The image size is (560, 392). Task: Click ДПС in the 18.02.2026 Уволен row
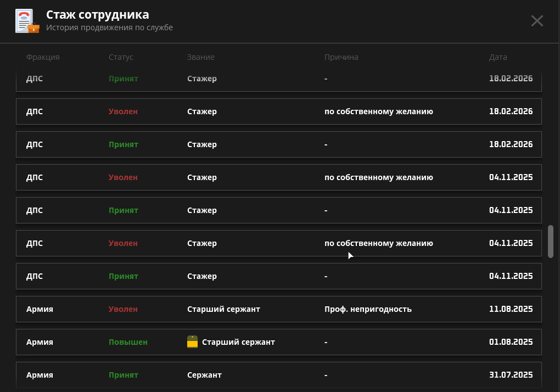click(x=34, y=111)
